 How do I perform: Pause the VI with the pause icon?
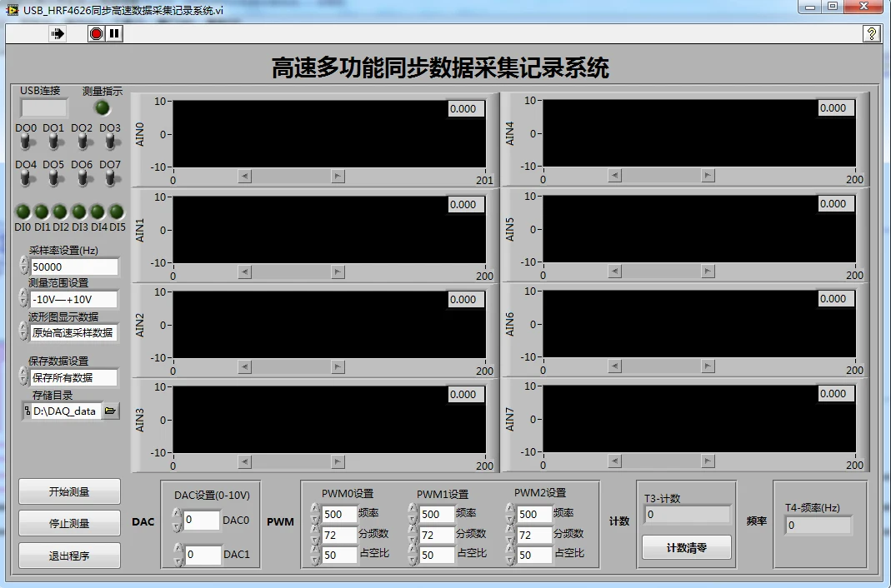coord(114,34)
